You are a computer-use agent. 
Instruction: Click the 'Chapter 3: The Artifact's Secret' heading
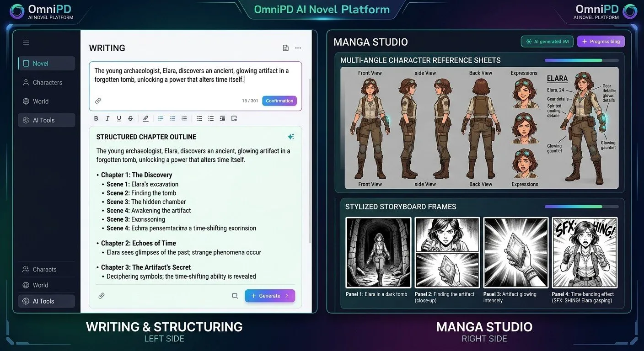click(146, 267)
